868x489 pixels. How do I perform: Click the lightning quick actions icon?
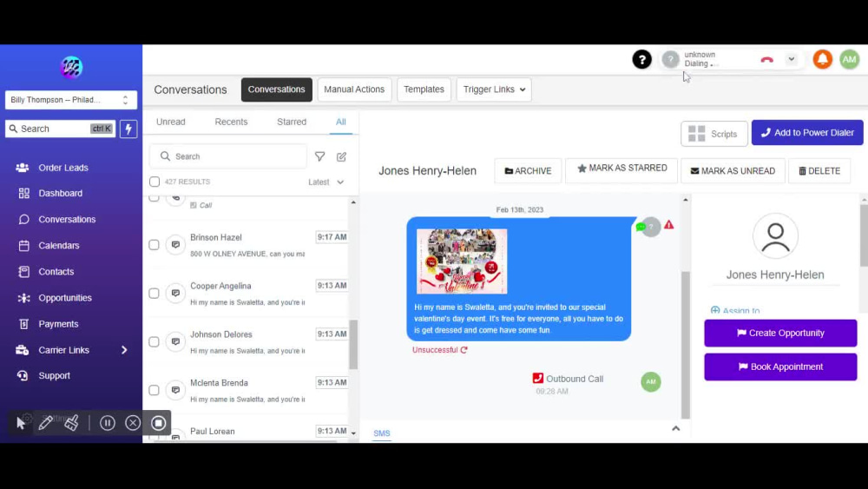tap(128, 129)
